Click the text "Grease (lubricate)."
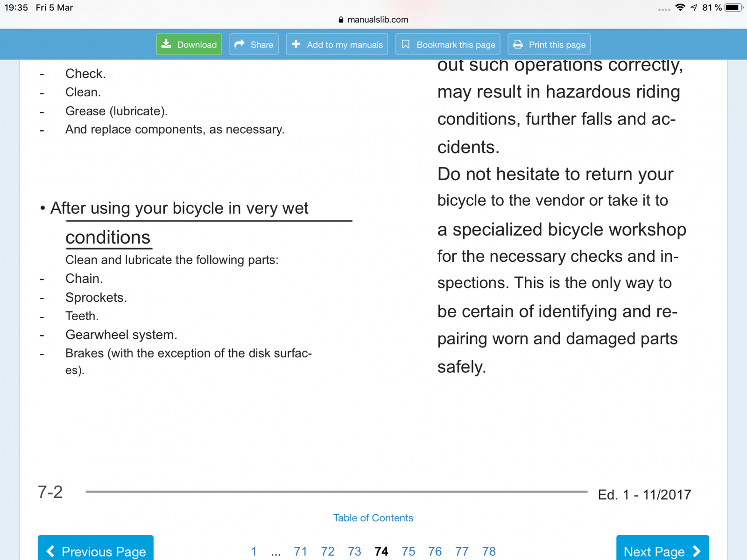This screenshot has height=560, width=747. click(116, 111)
